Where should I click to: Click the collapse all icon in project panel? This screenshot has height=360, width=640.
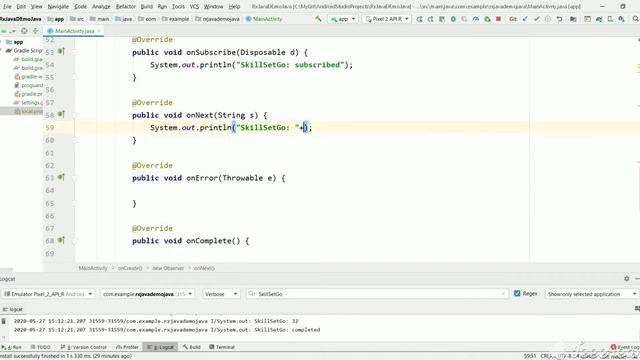pos(36,31)
